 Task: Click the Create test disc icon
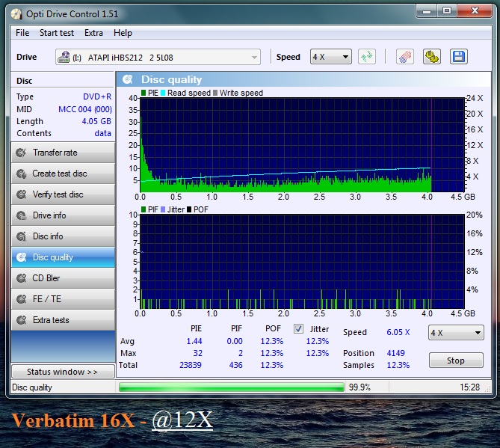click(x=22, y=174)
